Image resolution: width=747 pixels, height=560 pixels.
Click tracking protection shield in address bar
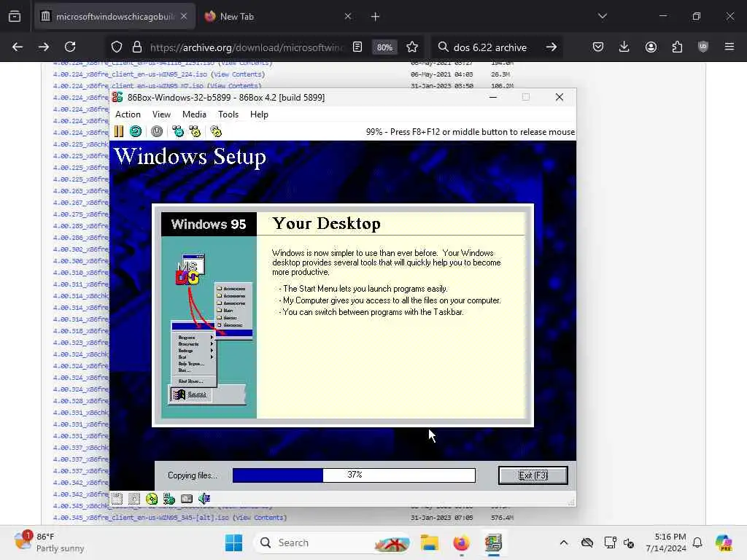tap(117, 47)
